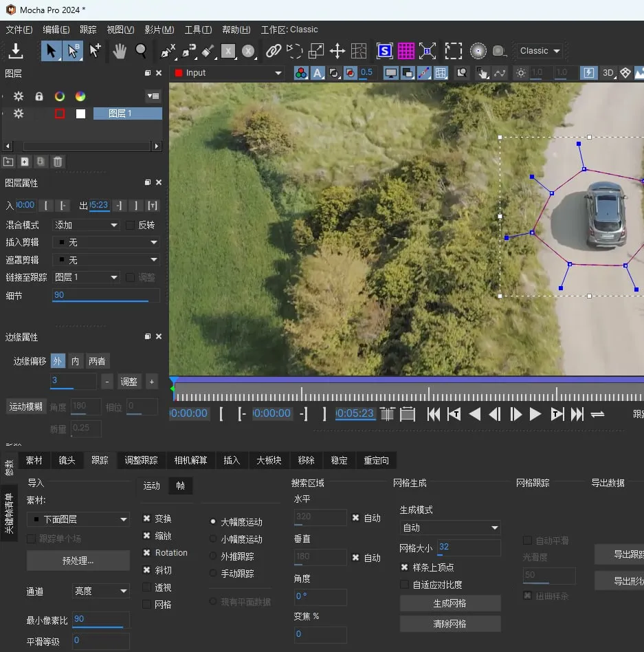Click the four-arrow move tool icon

click(337, 51)
